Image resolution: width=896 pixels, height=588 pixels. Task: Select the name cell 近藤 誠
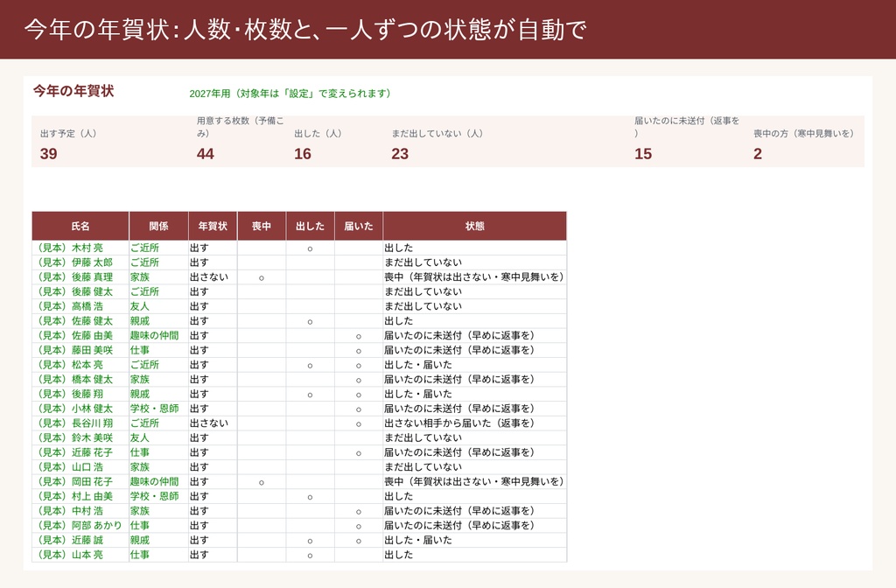tap(80, 540)
